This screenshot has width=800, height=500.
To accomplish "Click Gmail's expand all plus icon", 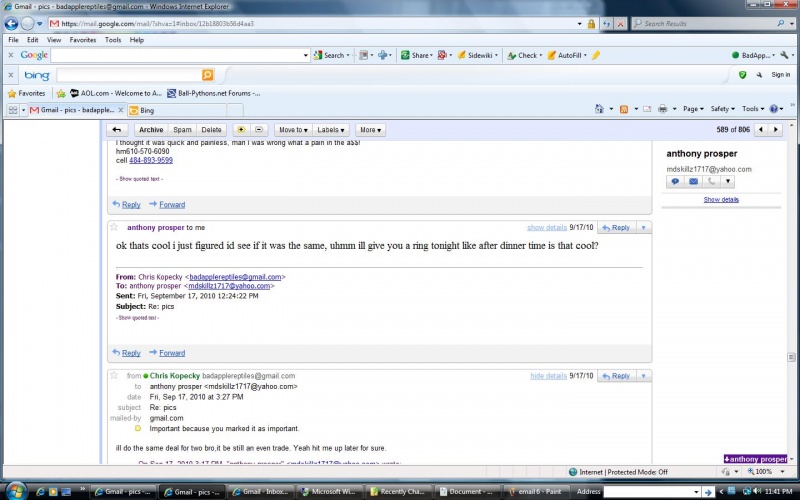I will (x=241, y=130).
